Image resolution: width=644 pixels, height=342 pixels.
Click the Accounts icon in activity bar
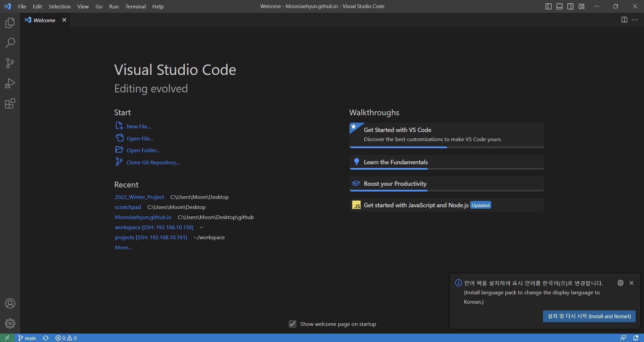pyautogui.click(x=10, y=303)
